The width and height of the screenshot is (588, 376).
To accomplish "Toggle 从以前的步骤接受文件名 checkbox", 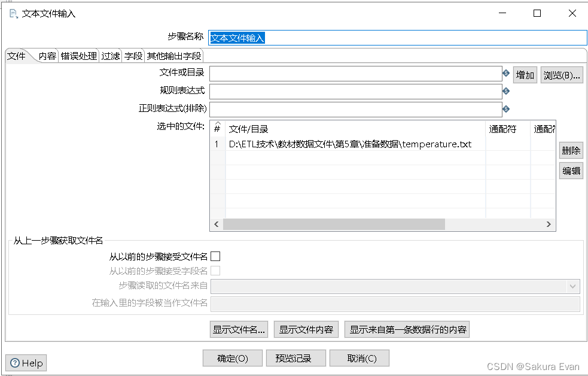I will pos(215,256).
